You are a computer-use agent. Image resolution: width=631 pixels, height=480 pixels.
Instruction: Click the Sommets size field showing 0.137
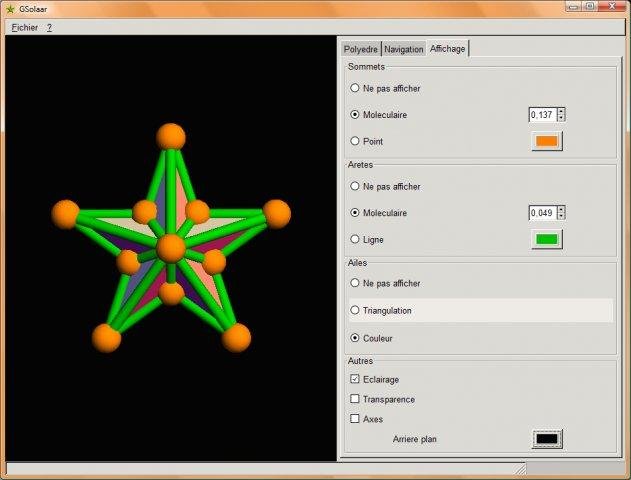pyautogui.click(x=542, y=115)
